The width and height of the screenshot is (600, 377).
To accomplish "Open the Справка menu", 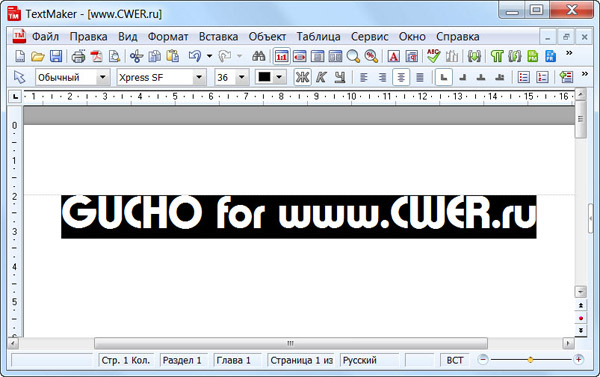I will (458, 37).
